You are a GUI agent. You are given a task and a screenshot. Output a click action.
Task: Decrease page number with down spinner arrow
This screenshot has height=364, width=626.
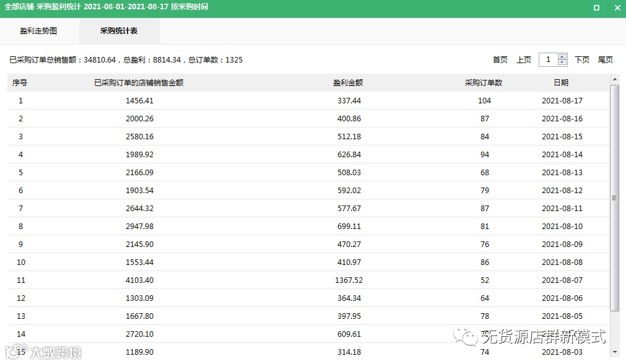pos(562,63)
